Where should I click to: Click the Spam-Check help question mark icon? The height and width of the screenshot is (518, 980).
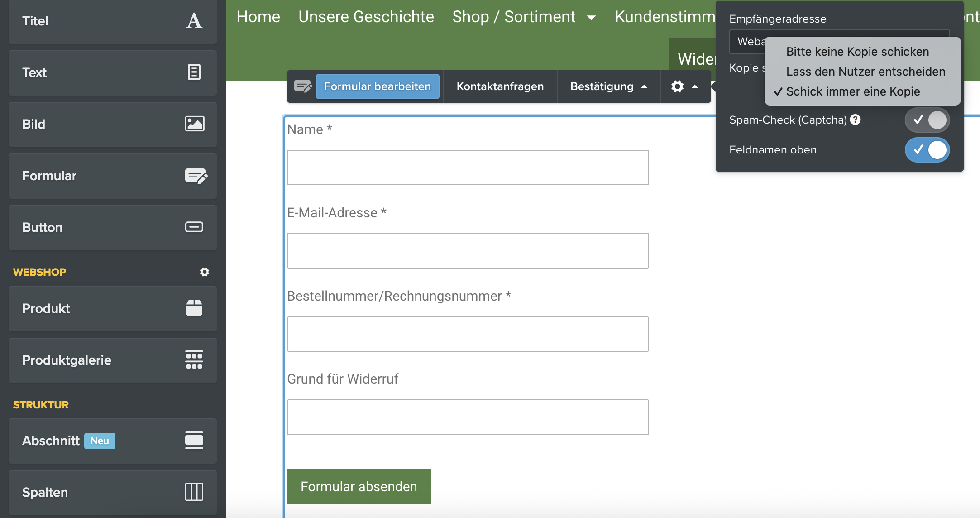click(x=855, y=120)
